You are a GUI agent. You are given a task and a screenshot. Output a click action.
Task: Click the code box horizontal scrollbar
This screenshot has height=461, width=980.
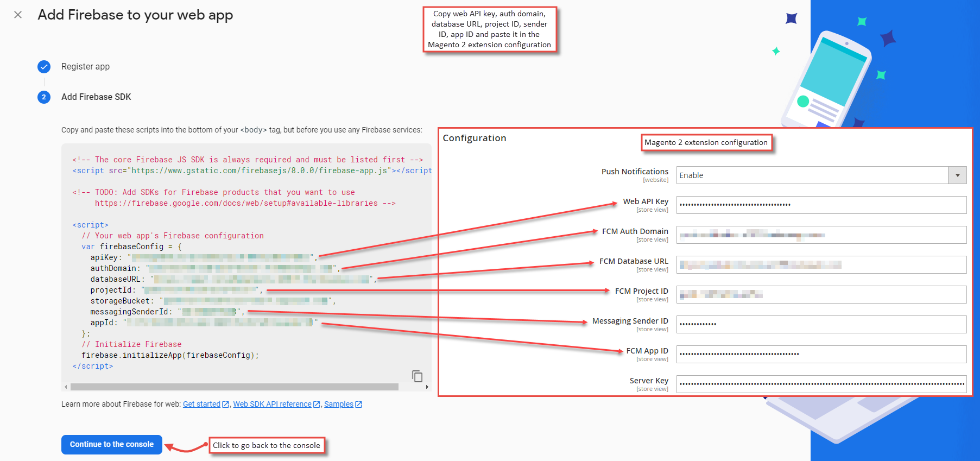click(234, 387)
